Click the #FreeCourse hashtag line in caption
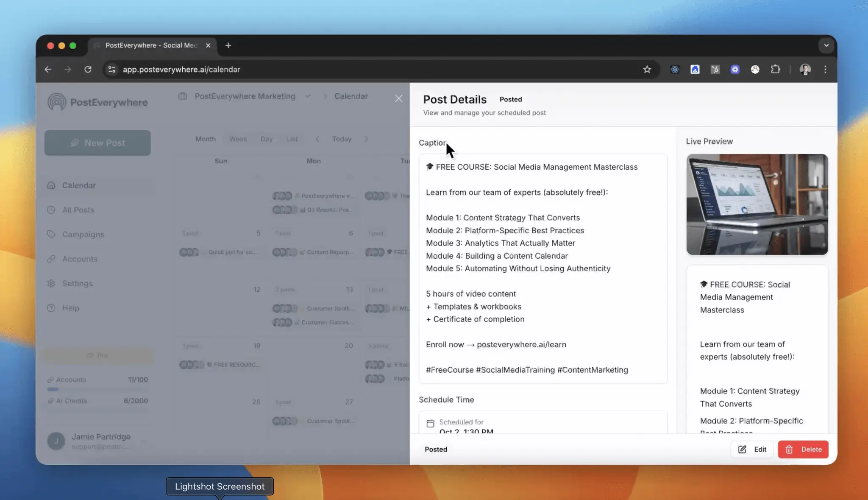Image resolution: width=868 pixels, height=500 pixels. 527,370
